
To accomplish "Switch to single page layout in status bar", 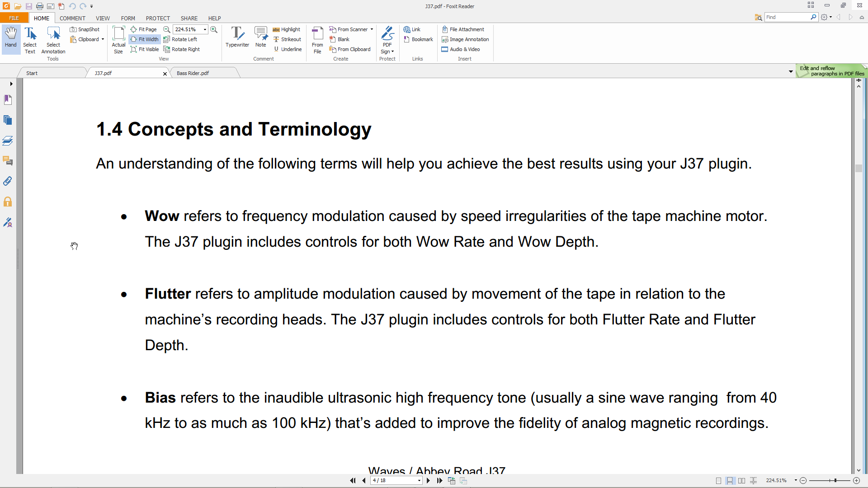I will (x=718, y=481).
